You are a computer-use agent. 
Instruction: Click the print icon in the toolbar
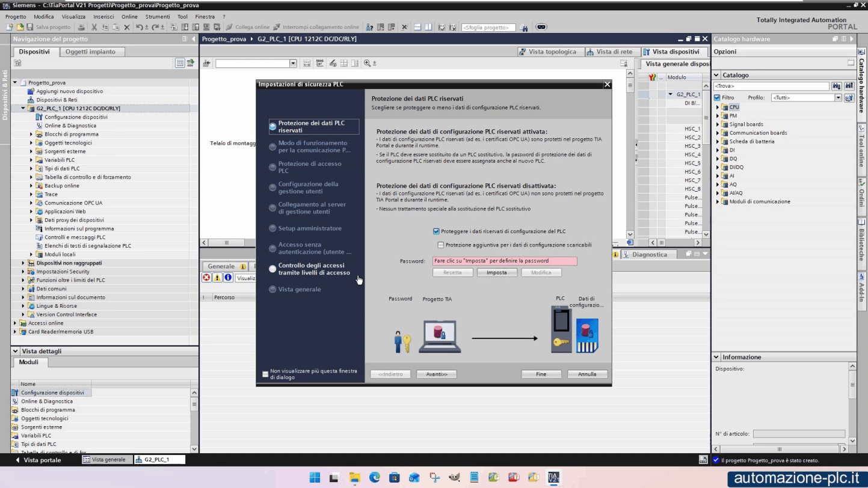click(81, 27)
